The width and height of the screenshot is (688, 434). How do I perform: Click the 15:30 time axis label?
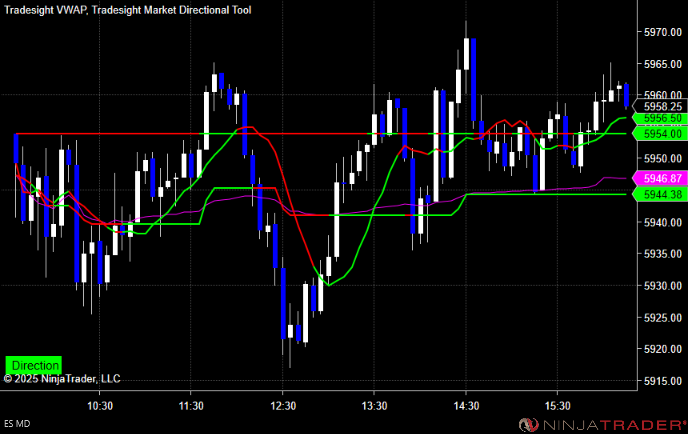point(557,405)
